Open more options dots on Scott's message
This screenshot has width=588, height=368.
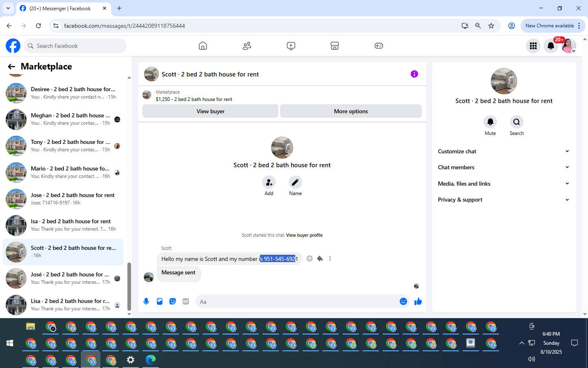tap(330, 258)
